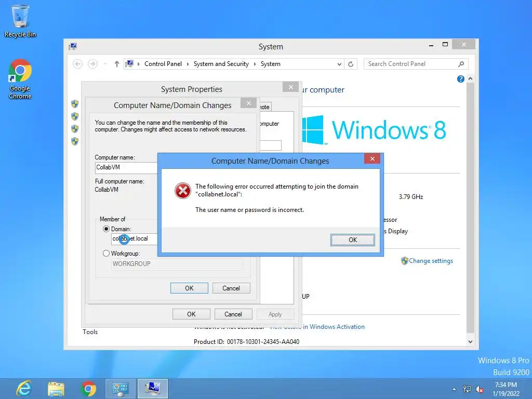Click the search magnifier icon
This screenshot has height=399, width=532.
pos(461,64)
